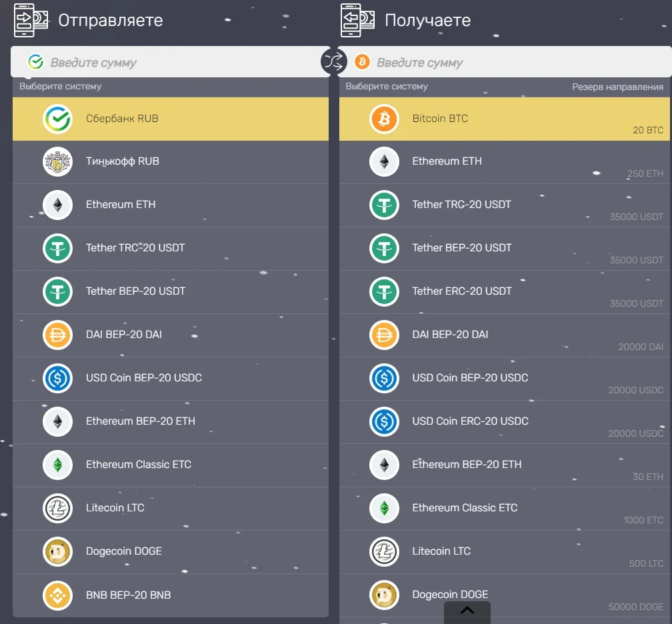The height and width of the screenshot is (624, 672).
Task: Click Tether BEP-20 icon in receive list
Action: [x=384, y=248]
